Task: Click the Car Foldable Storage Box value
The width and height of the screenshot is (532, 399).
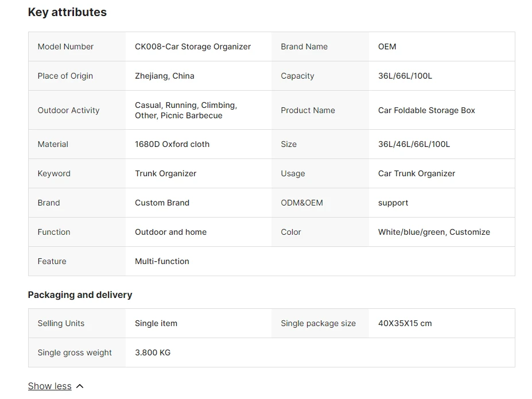Action: coord(426,110)
